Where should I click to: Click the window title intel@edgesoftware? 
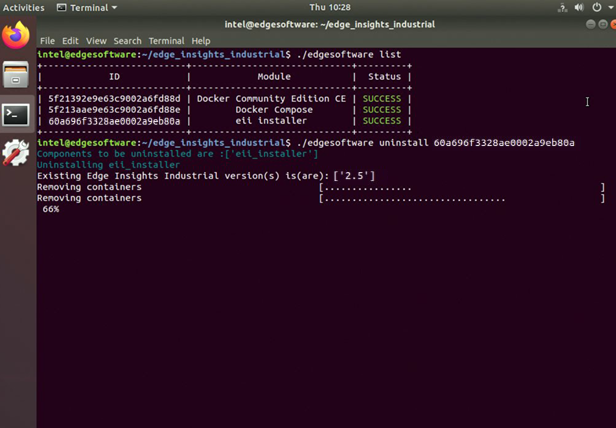click(330, 24)
